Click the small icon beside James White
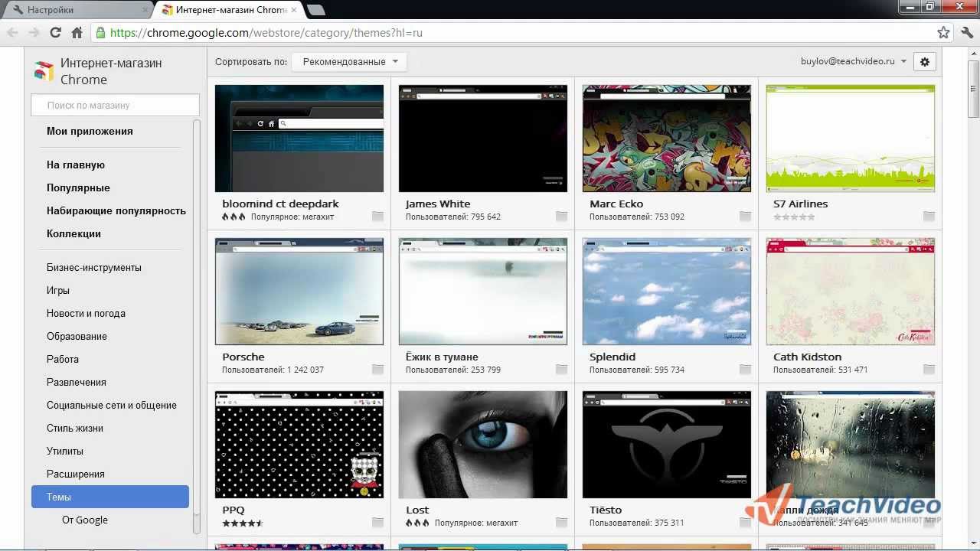Viewport: 980px width, 551px height. point(561,217)
